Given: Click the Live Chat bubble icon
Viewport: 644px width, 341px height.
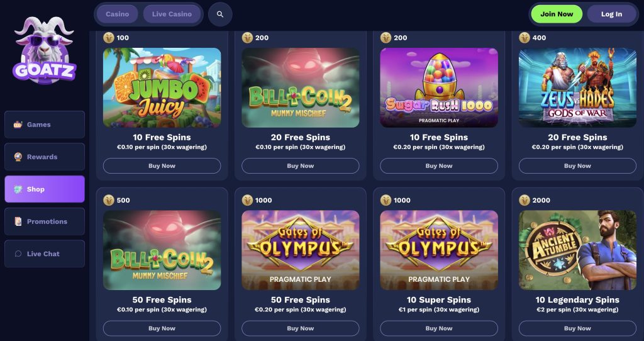Looking at the screenshot, I should [18, 254].
